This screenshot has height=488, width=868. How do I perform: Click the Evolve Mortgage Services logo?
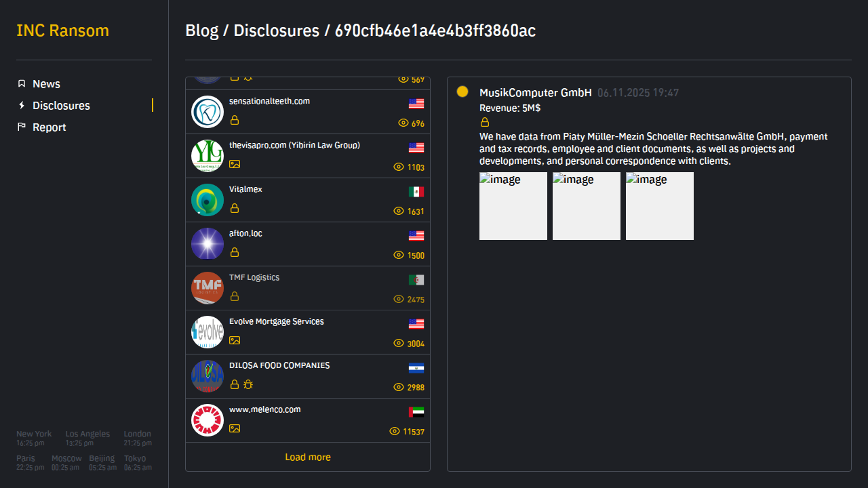(x=208, y=332)
